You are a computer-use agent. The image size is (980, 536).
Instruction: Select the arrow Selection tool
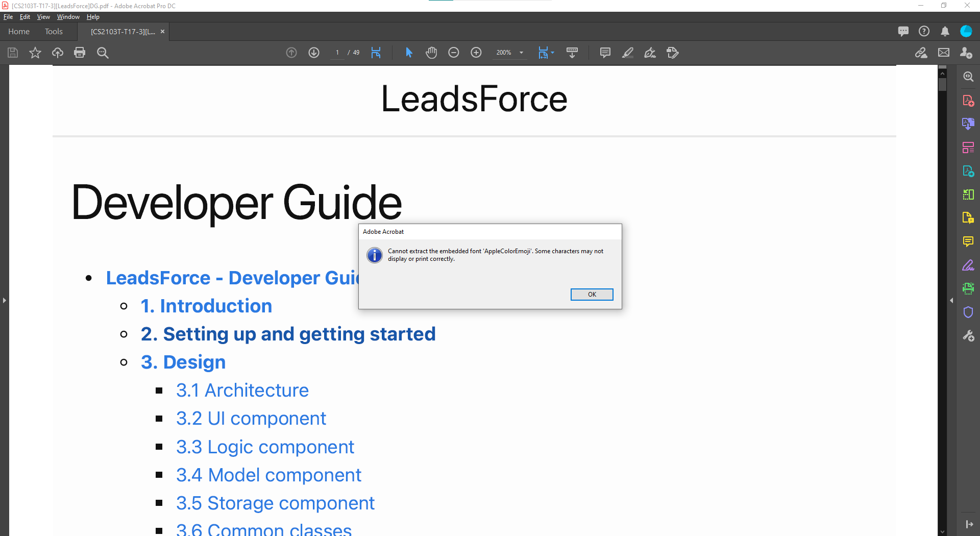pyautogui.click(x=409, y=53)
